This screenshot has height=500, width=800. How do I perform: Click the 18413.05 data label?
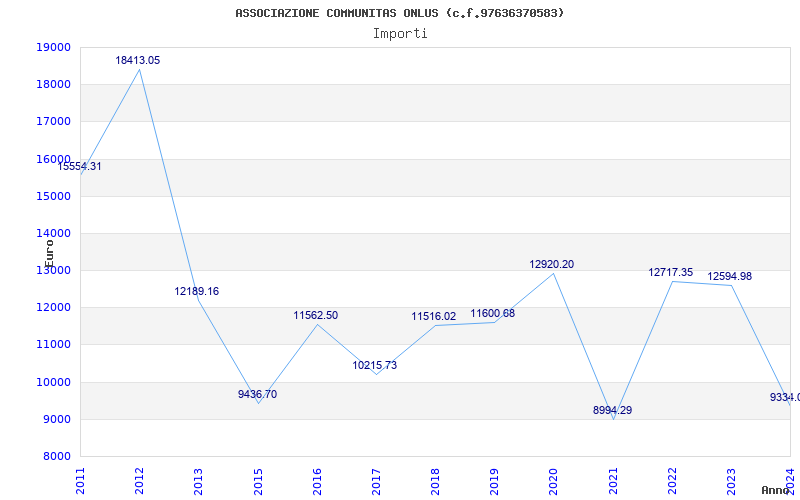click(x=138, y=60)
